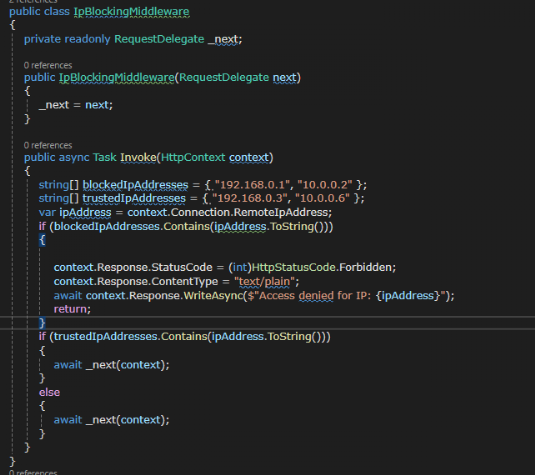535x475 pixels.
Task: Click RequestDelegate in the constructor parameter list
Action: coord(224,77)
